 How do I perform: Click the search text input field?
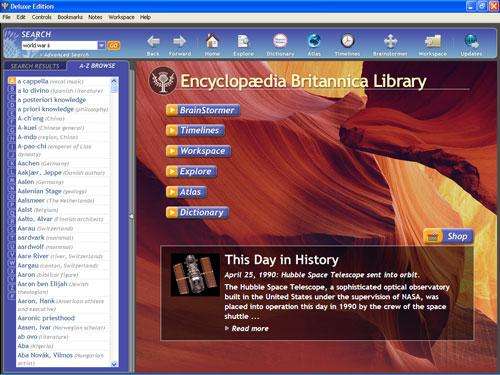tap(59, 45)
